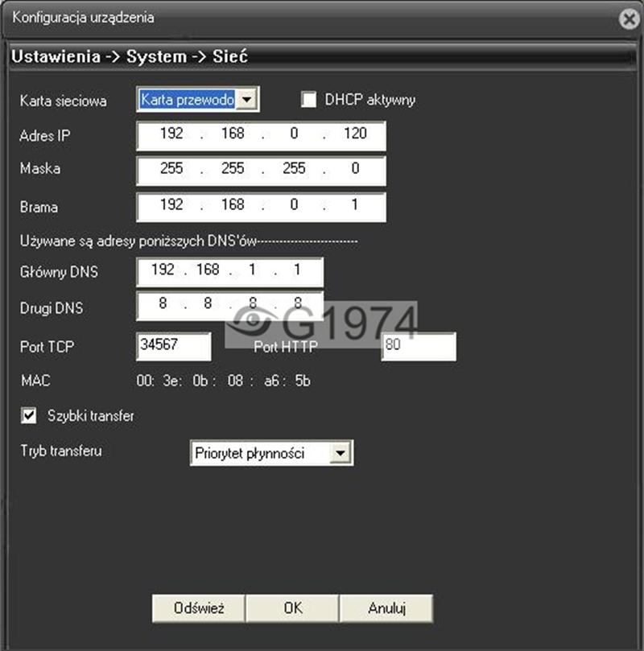Screen dimensions: 644x651
Task: Close the Konfiguracja urządzenia dialog
Action: coord(630,19)
